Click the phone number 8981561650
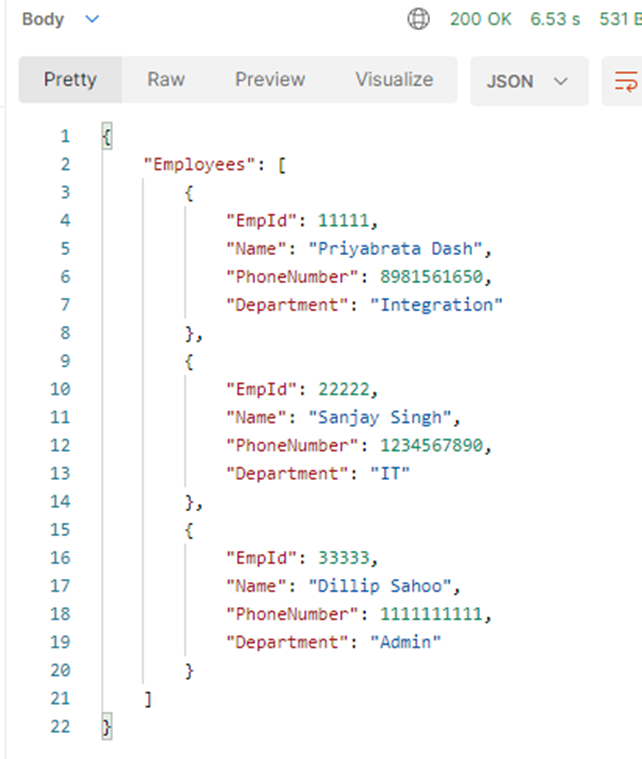The image size is (642, 759). (x=431, y=277)
